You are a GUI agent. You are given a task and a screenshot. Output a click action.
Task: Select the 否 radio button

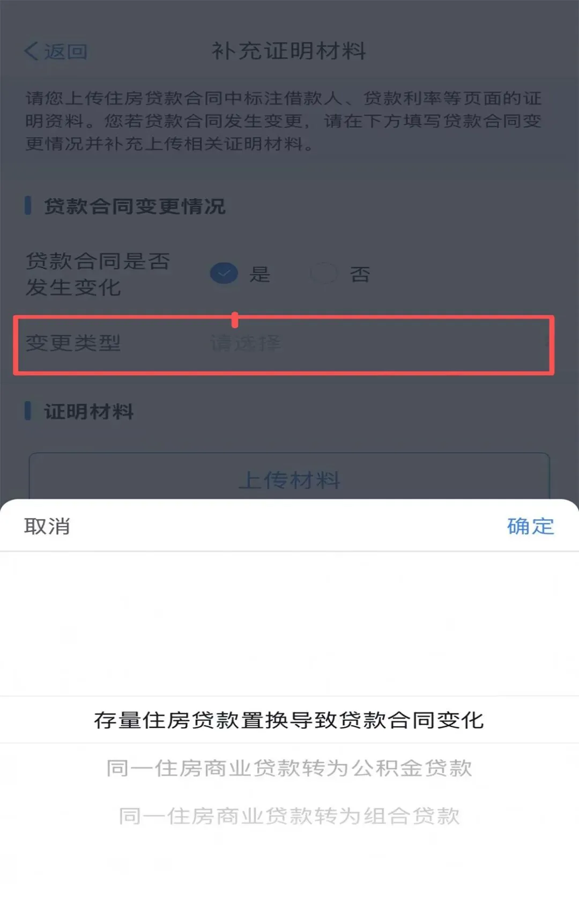[324, 273]
